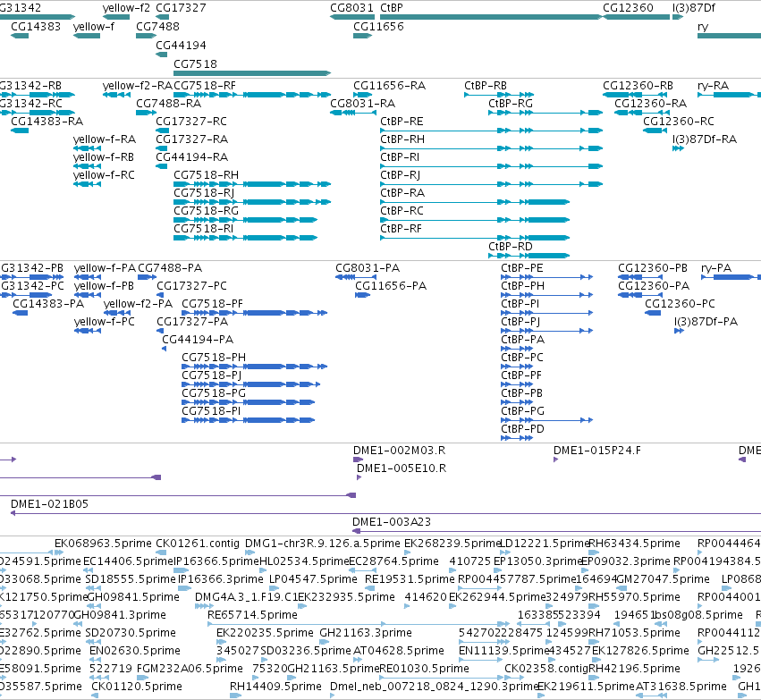Select transcript CG11656-RA
Screen dimensions: 761x700
click(390, 86)
